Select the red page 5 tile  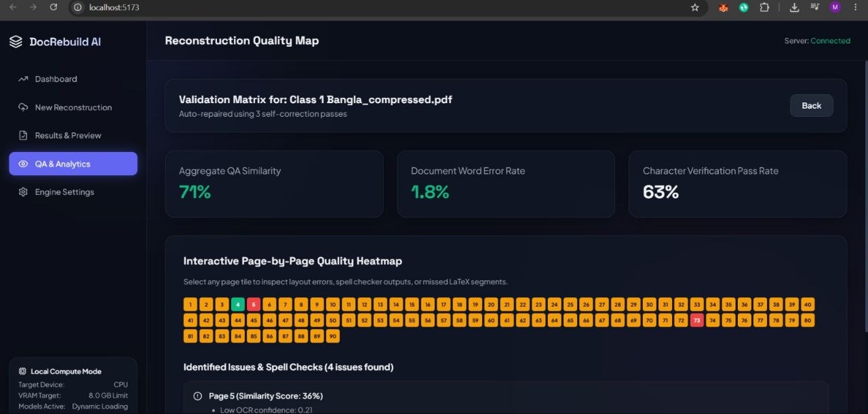pyautogui.click(x=254, y=305)
